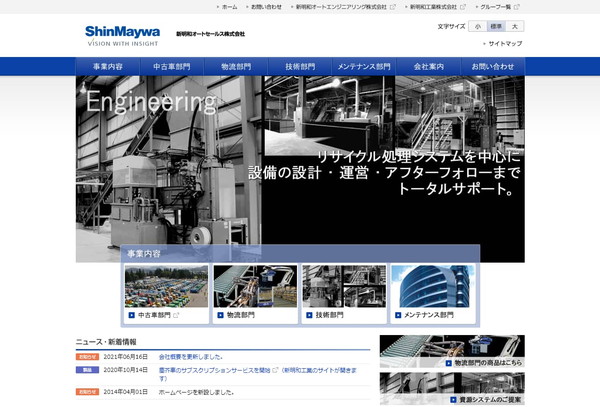Image resolution: width=600 pixels, height=407 pixels.
Task: Open the グループ一覧 link
Action: (x=496, y=7)
